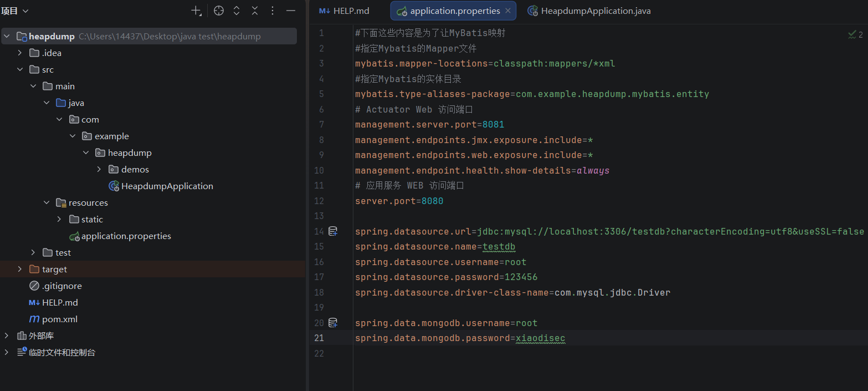The width and height of the screenshot is (868, 391).
Task: Click the orange target folder icon
Action: point(34,270)
